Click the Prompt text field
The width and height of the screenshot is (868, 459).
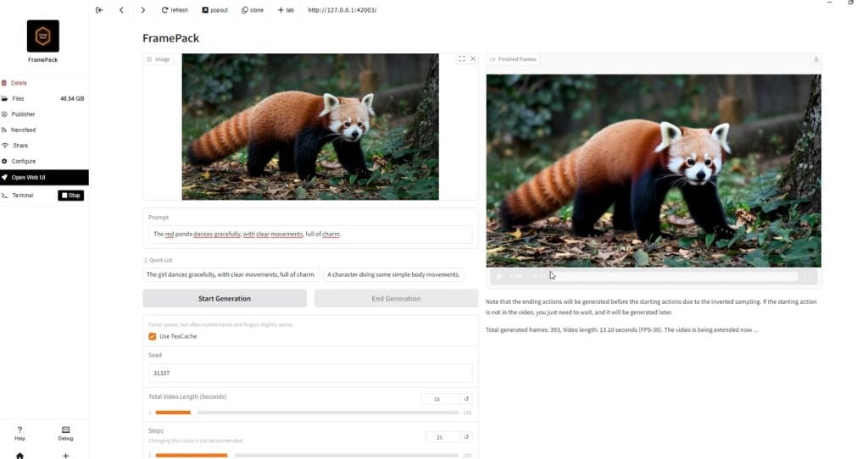click(x=310, y=234)
